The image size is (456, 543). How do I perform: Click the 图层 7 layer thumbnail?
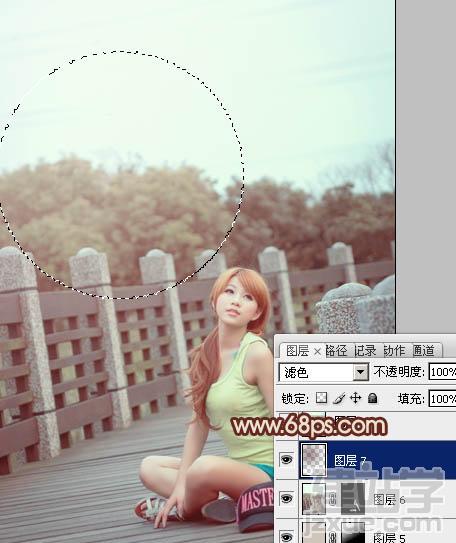314,460
